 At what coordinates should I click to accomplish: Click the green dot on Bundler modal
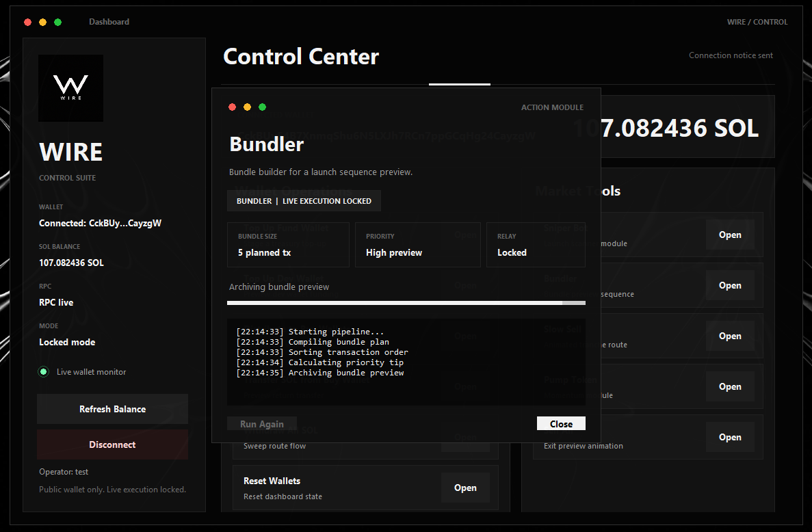point(263,107)
